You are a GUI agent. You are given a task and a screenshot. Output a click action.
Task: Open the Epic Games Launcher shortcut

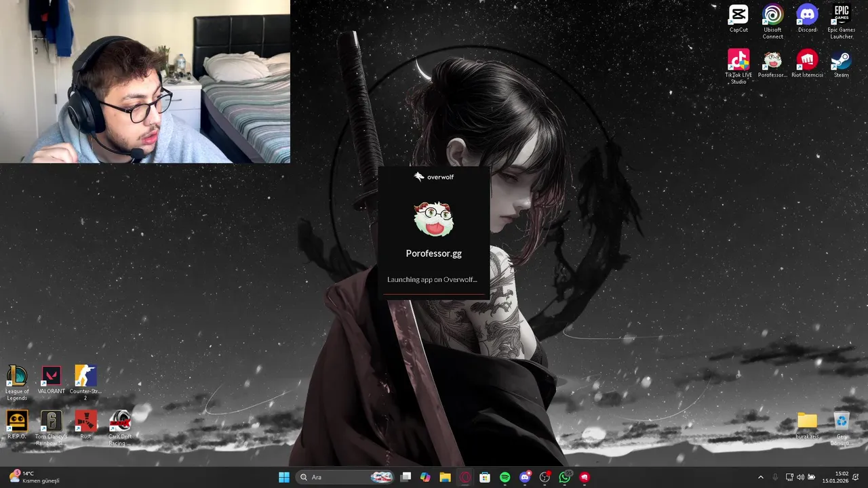[x=842, y=22]
